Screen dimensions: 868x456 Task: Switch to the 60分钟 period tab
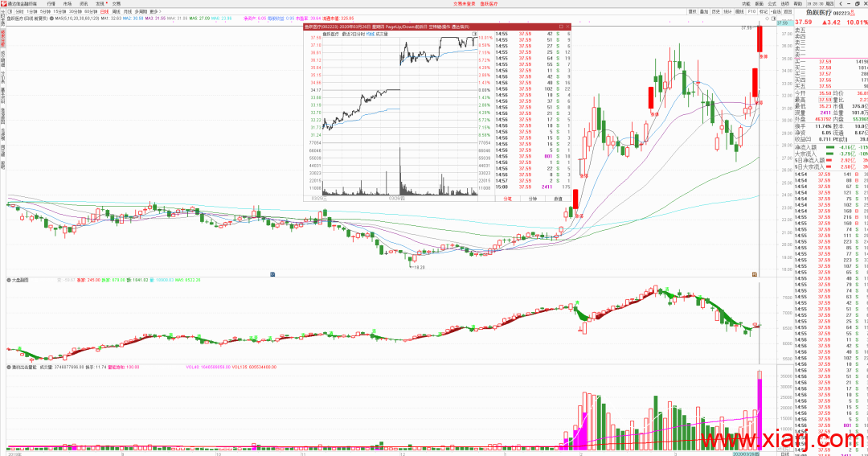point(91,11)
